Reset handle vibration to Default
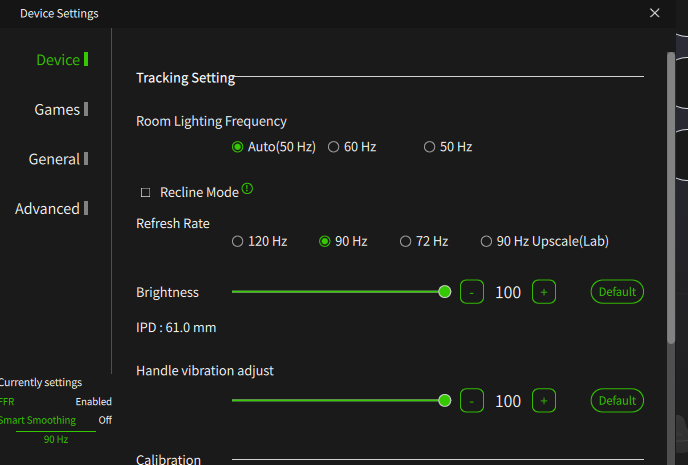 click(617, 401)
